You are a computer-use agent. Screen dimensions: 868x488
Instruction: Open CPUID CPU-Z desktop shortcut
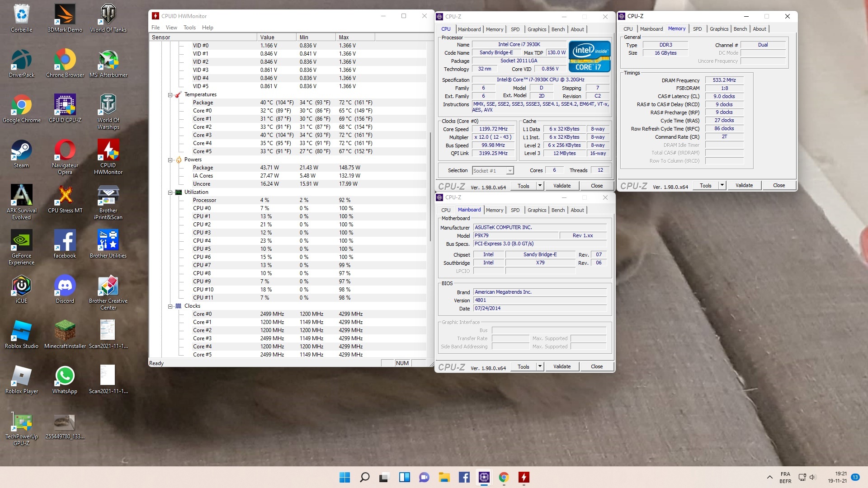point(65,108)
